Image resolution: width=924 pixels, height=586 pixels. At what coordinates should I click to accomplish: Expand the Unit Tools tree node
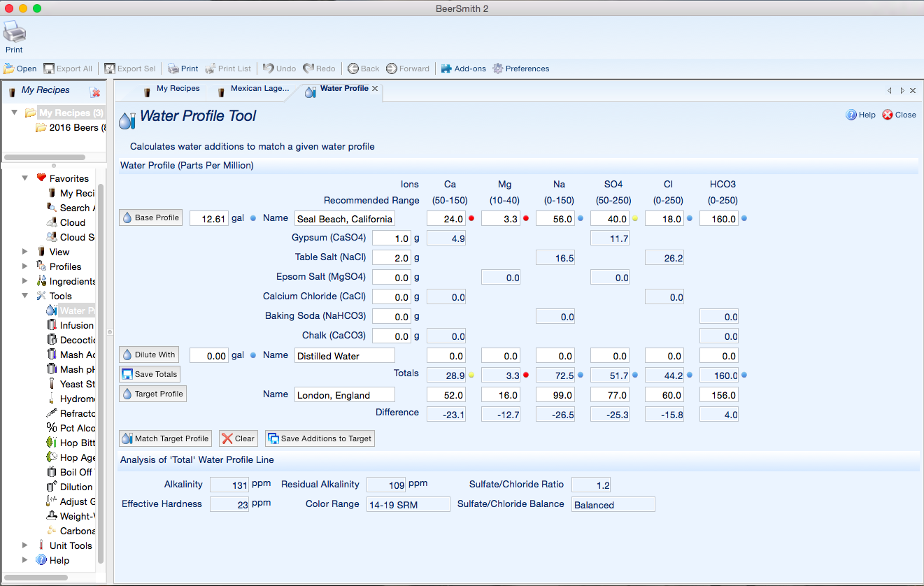click(25, 545)
